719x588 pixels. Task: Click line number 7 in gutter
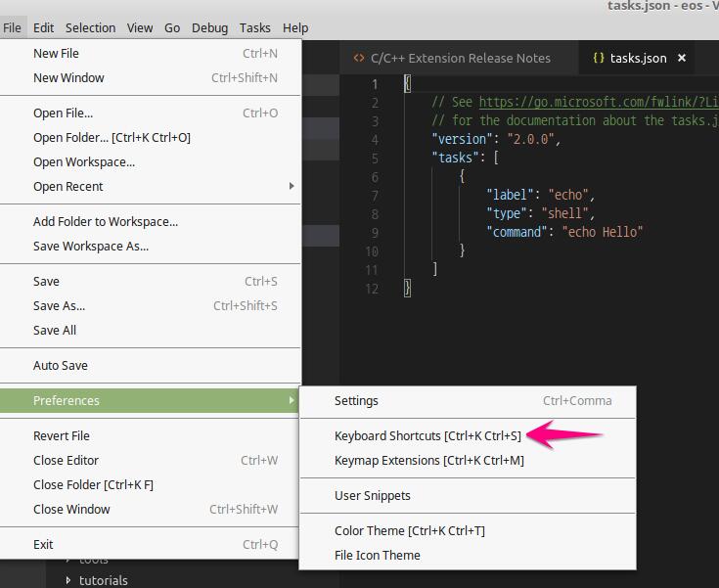tap(375, 196)
